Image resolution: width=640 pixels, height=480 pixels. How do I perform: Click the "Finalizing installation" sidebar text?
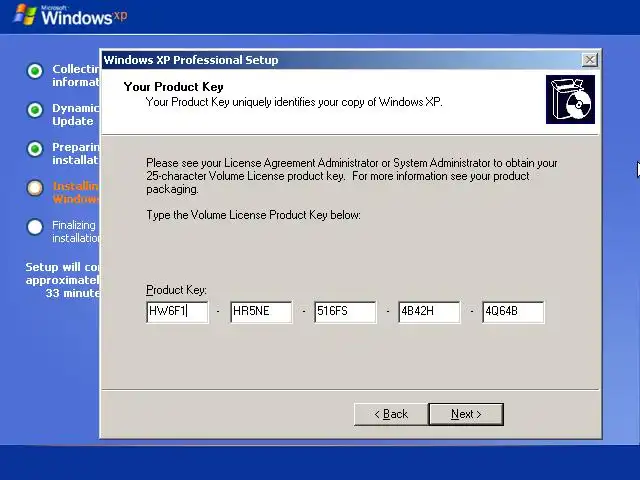[76, 231]
